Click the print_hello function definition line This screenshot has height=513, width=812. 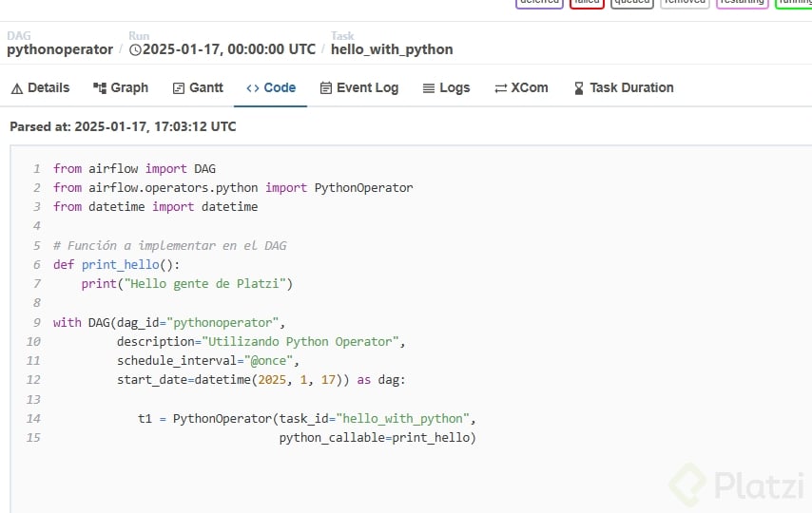tap(116, 264)
